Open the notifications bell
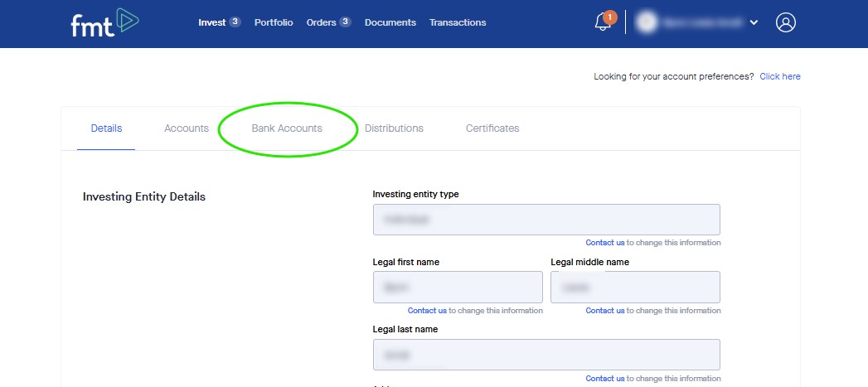The width and height of the screenshot is (868, 387). [x=603, y=22]
